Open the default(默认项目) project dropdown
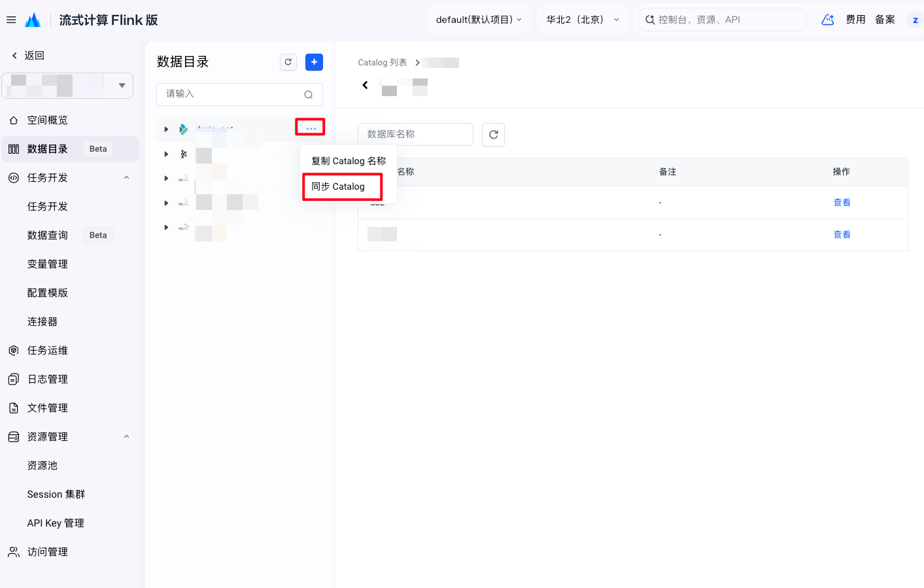The image size is (924, 588). point(479,20)
